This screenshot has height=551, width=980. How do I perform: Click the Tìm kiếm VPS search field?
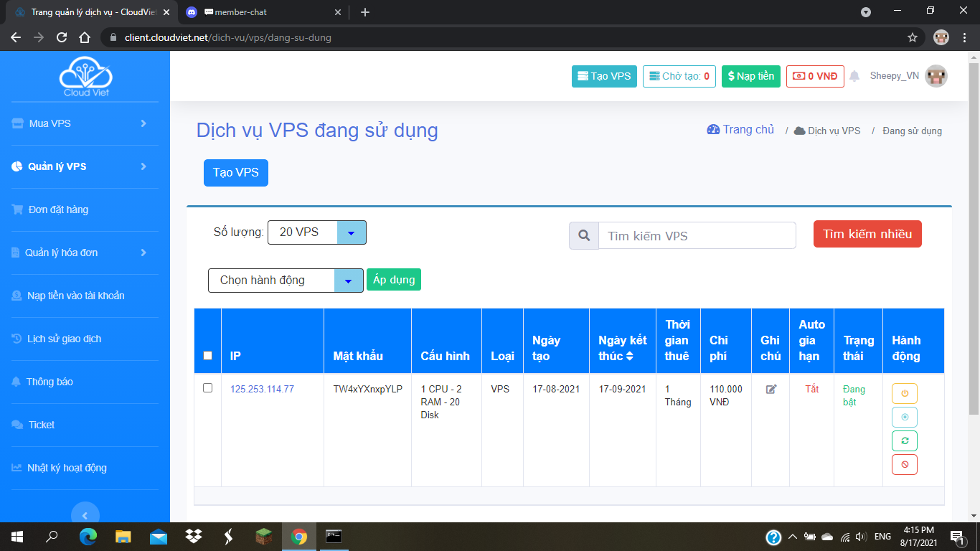tap(697, 235)
